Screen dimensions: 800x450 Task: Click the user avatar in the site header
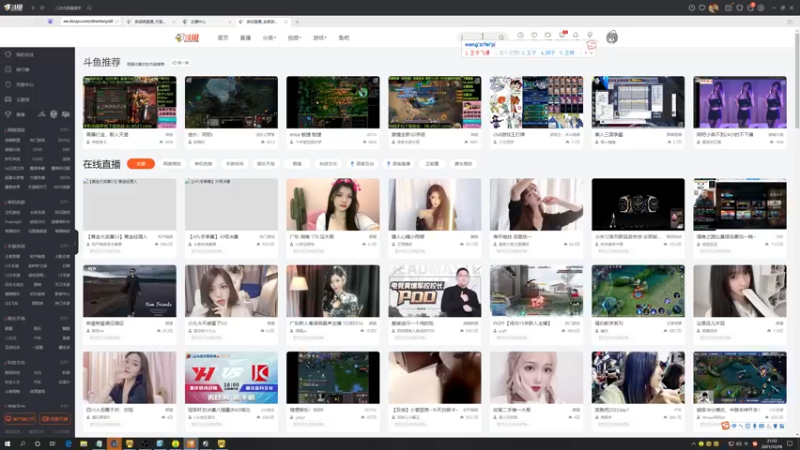point(612,37)
